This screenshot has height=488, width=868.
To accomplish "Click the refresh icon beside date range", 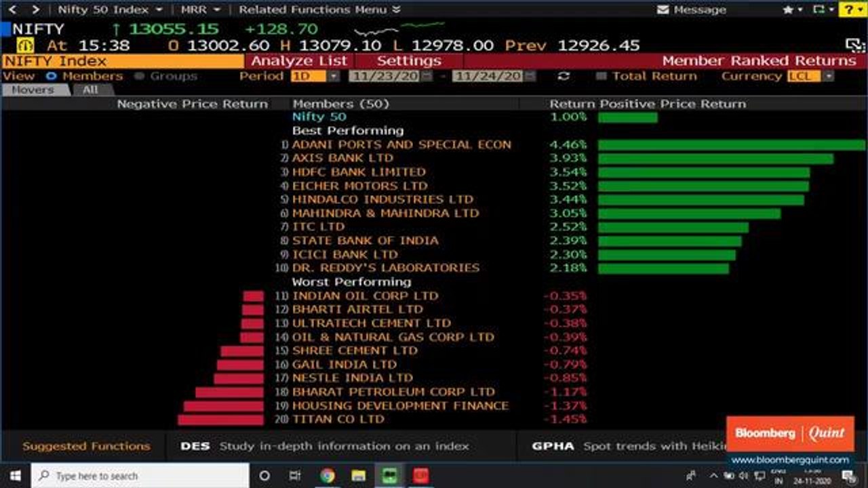I will point(564,76).
